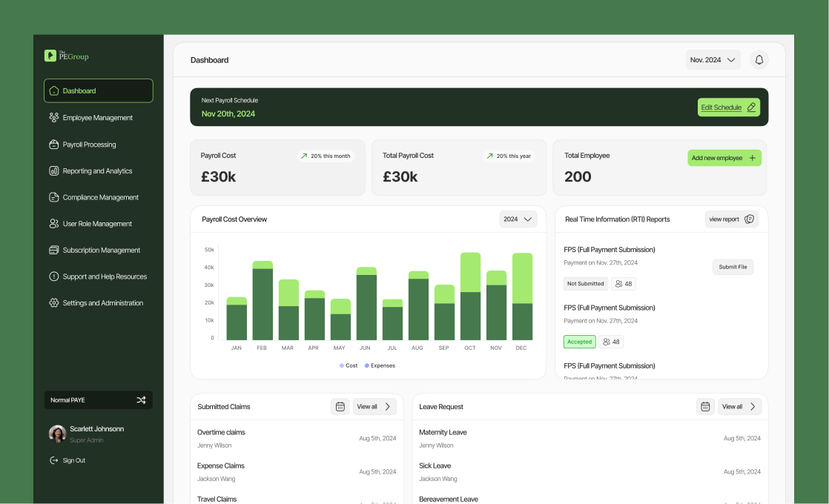Click the Edit Schedule button
This screenshot has width=829, height=504.
(728, 107)
